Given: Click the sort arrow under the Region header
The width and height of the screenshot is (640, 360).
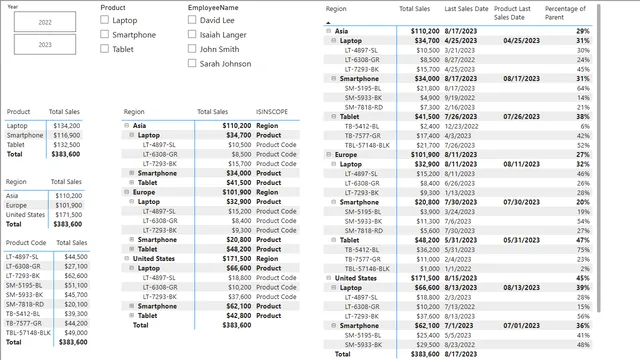Looking at the screenshot, I should pos(328,23).
